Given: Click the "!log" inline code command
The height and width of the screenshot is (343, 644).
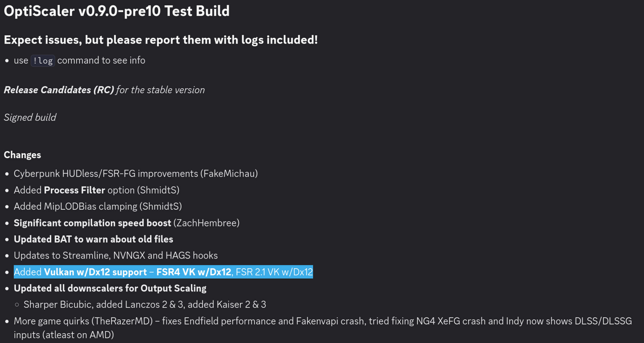Looking at the screenshot, I should pyautogui.click(x=43, y=61).
